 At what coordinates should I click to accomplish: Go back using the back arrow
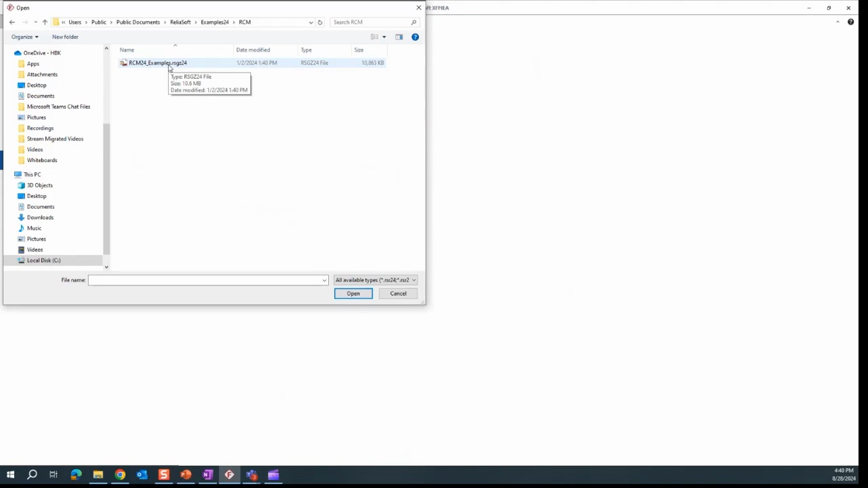[x=12, y=22]
